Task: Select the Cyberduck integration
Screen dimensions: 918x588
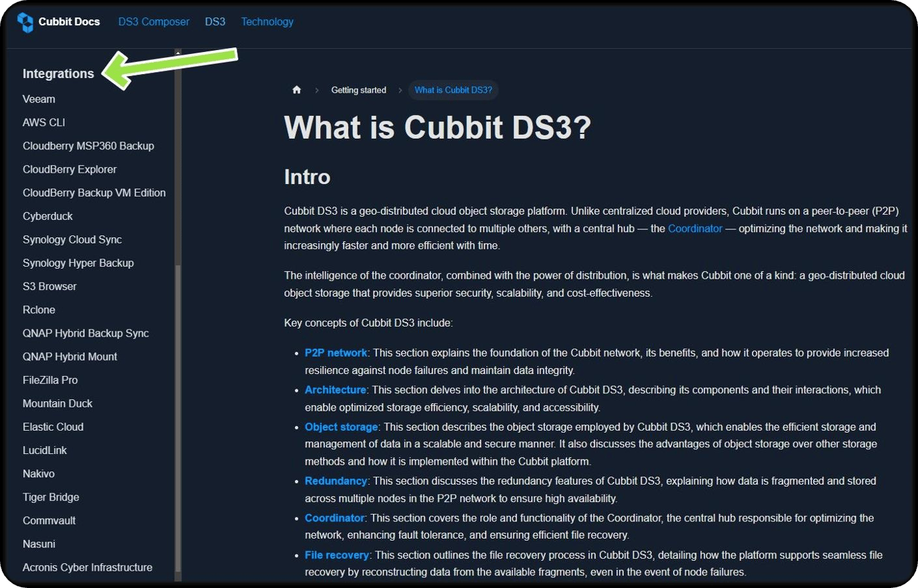Action: [47, 216]
